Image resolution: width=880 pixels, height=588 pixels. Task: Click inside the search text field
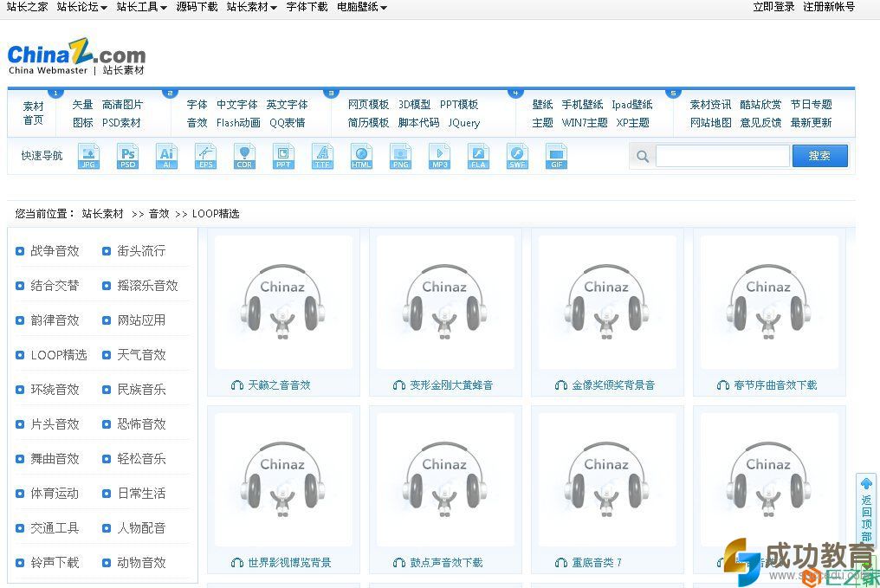click(x=721, y=156)
